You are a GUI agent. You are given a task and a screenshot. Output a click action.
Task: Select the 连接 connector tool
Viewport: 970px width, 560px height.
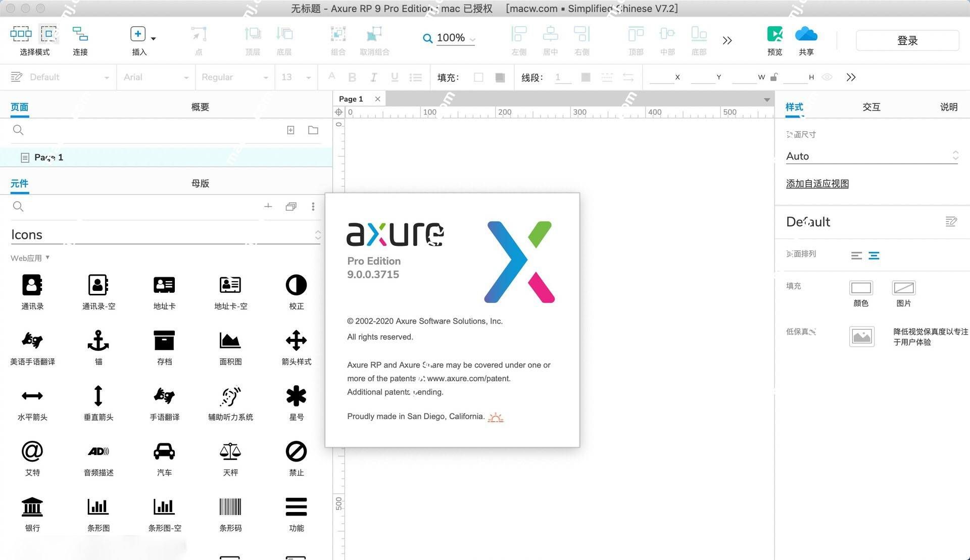click(80, 34)
